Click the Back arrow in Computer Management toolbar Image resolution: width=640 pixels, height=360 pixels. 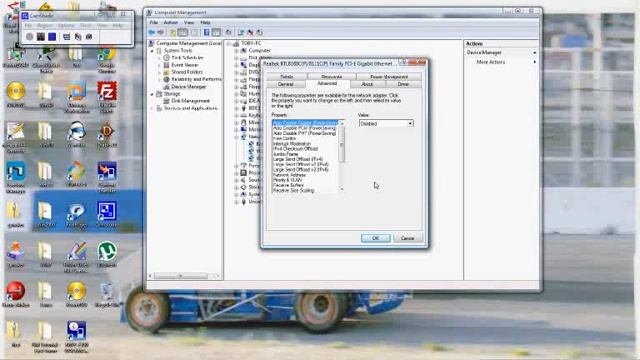(152, 32)
